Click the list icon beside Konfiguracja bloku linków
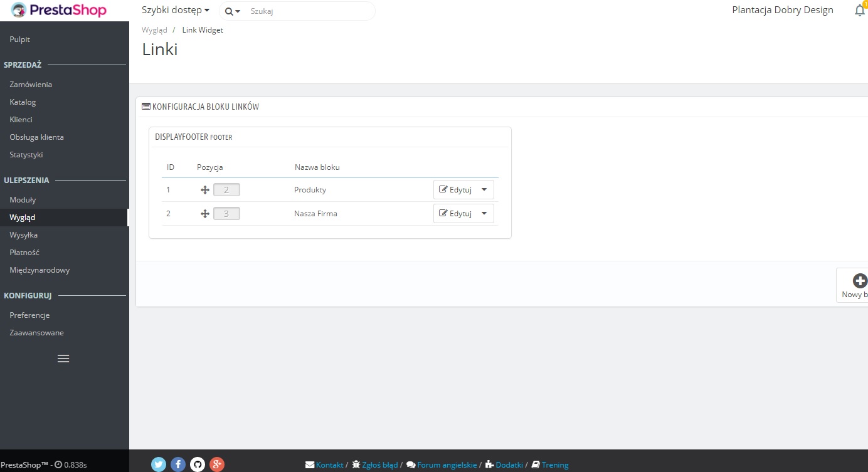The height and width of the screenshot is (472, 868). coord(146,107)
